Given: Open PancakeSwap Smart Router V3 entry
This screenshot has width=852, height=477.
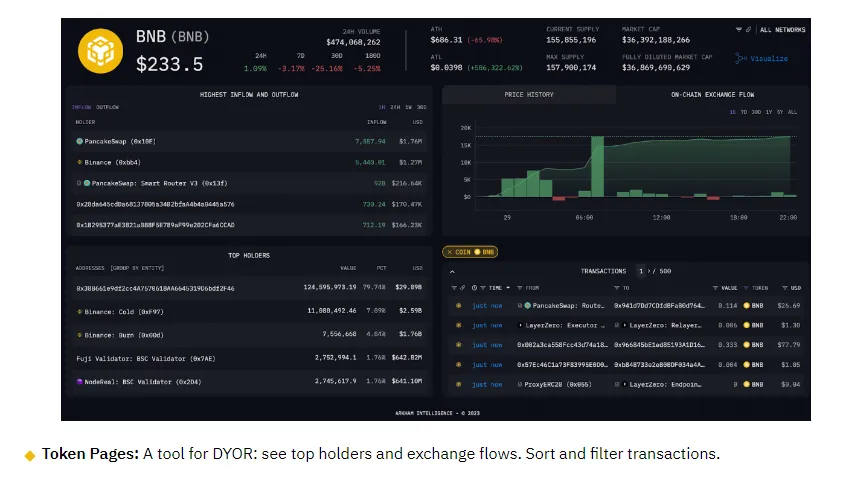Looking at the screenshot, I should [x=159, y=183].
